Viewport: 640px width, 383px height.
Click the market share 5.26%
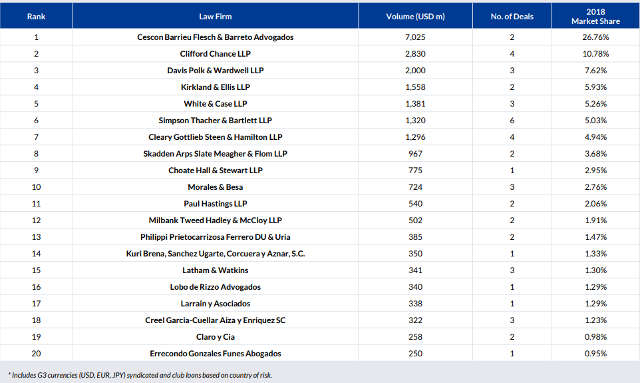[x=596, y=104]
